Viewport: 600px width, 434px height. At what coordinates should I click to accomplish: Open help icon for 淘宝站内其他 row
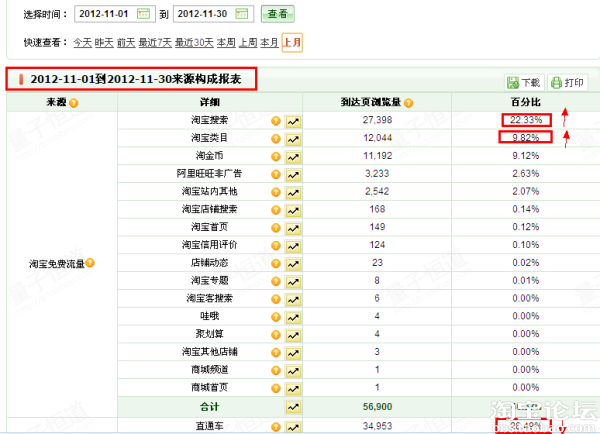(x=276, y=192)
